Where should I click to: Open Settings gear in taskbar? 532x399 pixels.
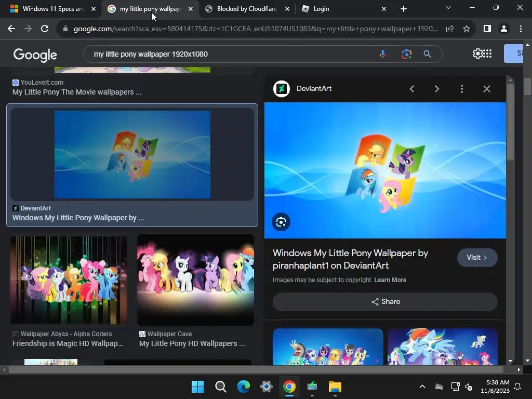(x=267, y=387)
